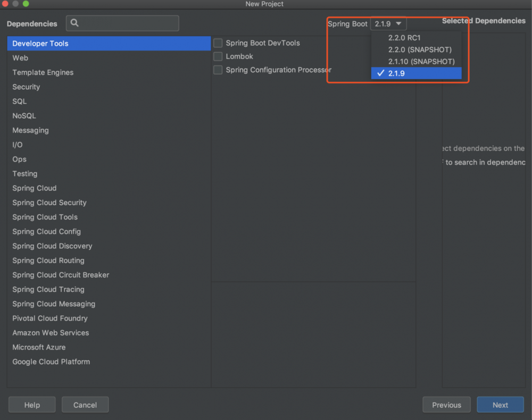Go back with the Previous button
Screen dimensions: 532x420
click(x=446, y=405)
